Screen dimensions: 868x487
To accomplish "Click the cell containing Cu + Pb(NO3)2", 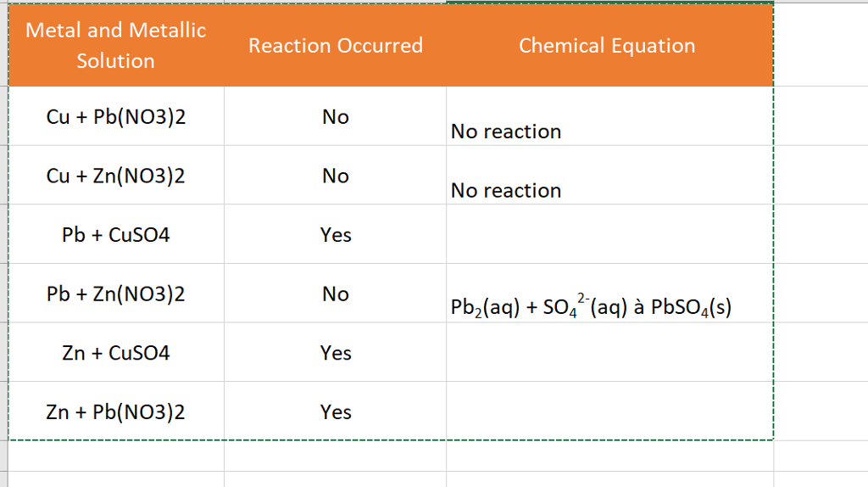I will point(116,116).
